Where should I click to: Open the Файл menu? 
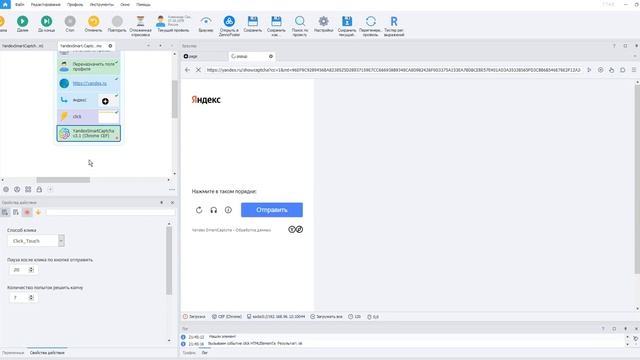(20, 4)
